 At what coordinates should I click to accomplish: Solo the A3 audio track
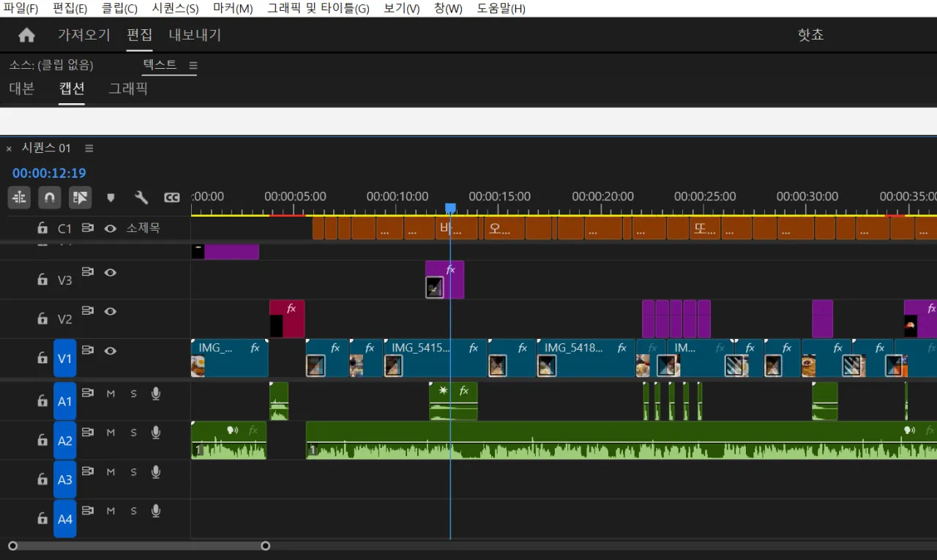[x=133, y=472]
